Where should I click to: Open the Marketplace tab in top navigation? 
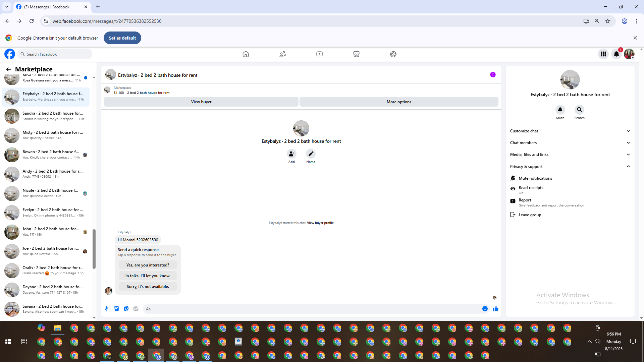[x=356, y=54]
